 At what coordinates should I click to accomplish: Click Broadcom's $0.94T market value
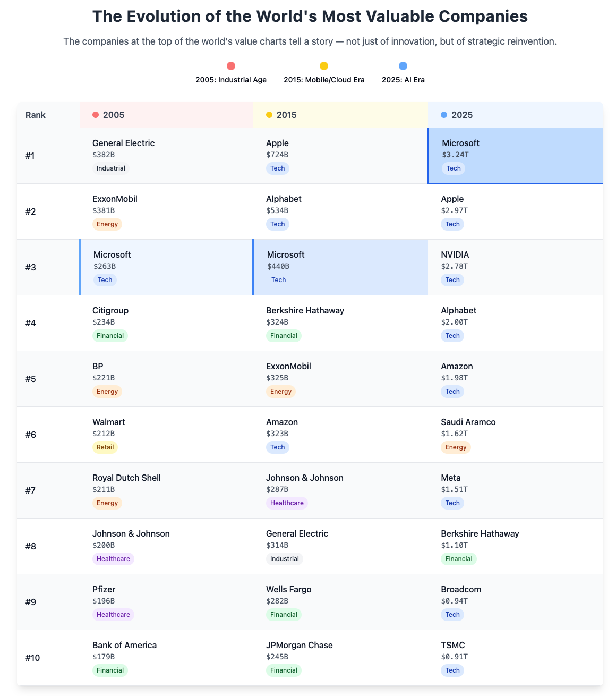(454, 601)
